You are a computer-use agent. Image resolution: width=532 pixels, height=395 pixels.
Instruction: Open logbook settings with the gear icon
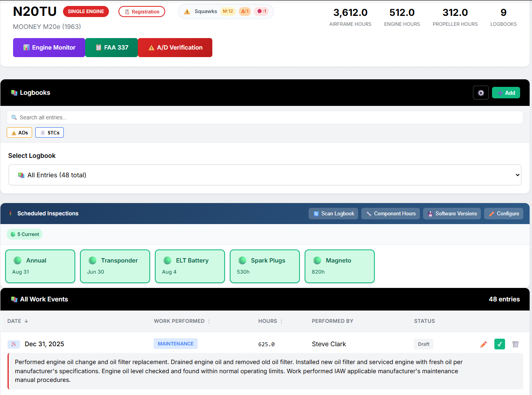pos(481,92)
